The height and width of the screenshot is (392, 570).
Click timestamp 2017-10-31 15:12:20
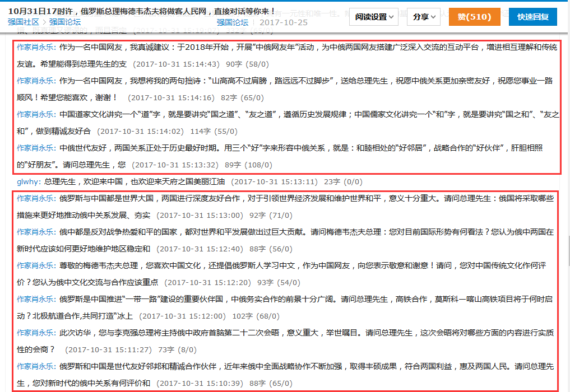coord(207,283)
